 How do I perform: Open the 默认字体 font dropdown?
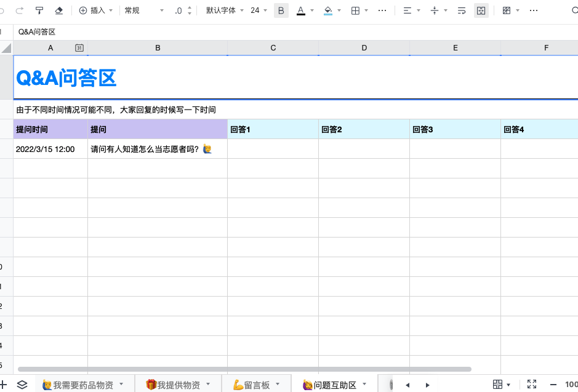click(x=225, y=10)
